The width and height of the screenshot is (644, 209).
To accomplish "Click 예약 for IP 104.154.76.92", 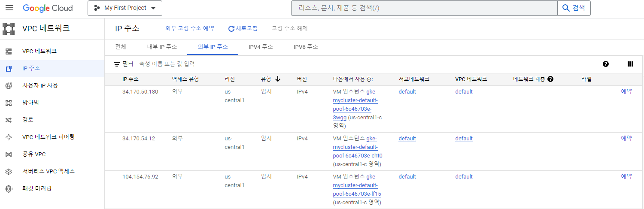I will pos(626,176).
